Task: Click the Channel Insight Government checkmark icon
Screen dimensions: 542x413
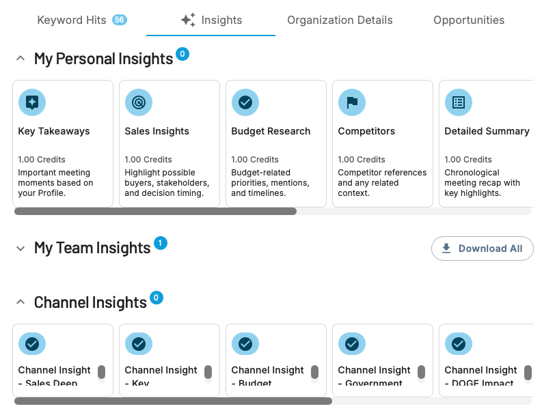Action: click(352, 344)
